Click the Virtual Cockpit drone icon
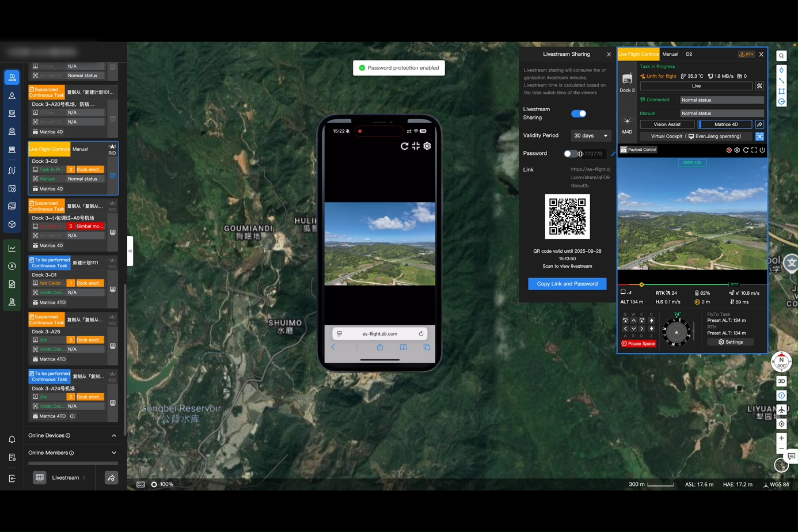Viewport: 798px width, 532px height. coord(759,136)
